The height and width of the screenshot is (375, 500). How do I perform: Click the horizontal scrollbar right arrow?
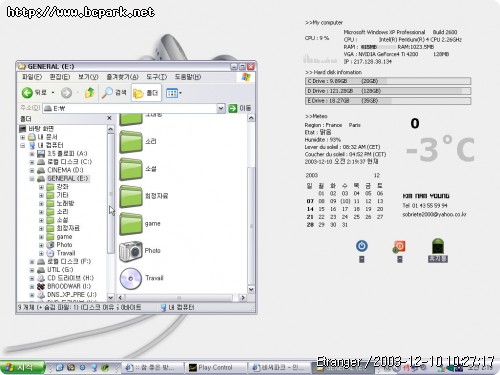243,297
